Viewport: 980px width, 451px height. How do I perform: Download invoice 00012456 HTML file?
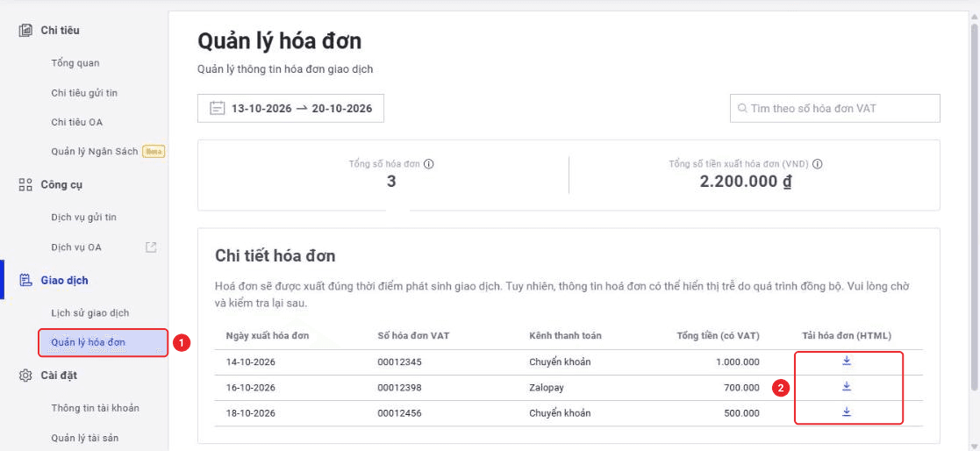pos(847,412)
